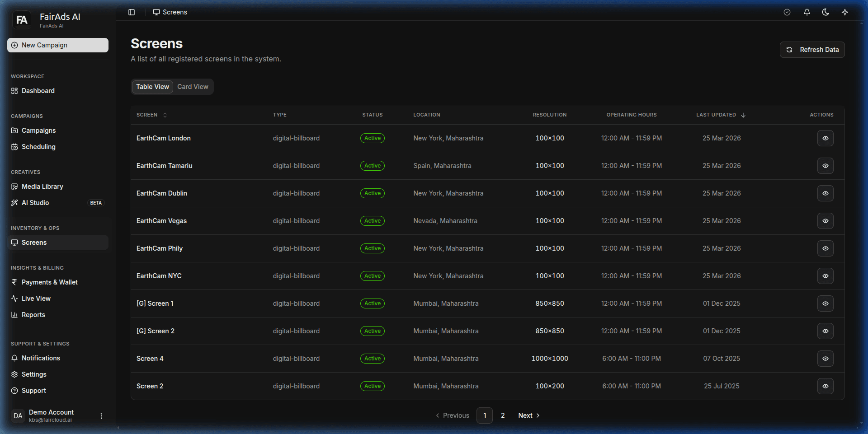View EarthCam London screen details

(825, 138)
